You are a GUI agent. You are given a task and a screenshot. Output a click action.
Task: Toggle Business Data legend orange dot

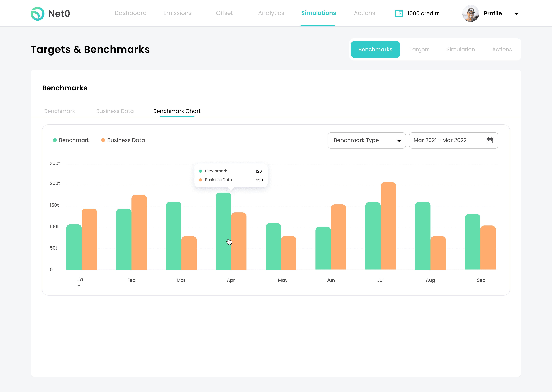(x=103, y=140)
